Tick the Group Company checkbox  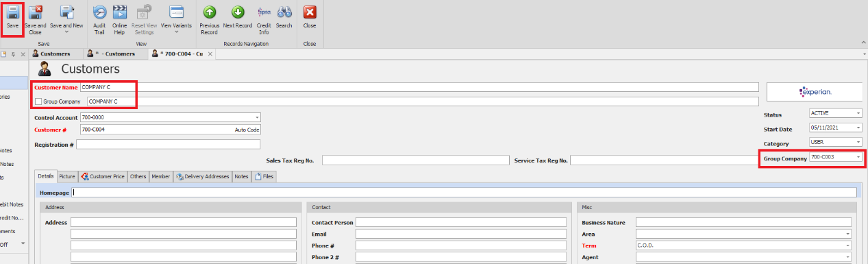[x=38, y=101]
